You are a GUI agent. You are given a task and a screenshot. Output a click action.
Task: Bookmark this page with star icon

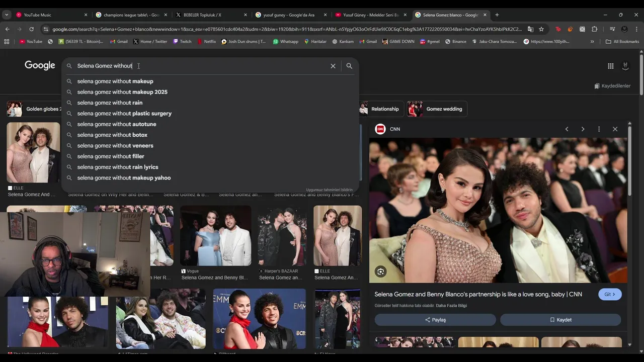[x=541, y=29]
